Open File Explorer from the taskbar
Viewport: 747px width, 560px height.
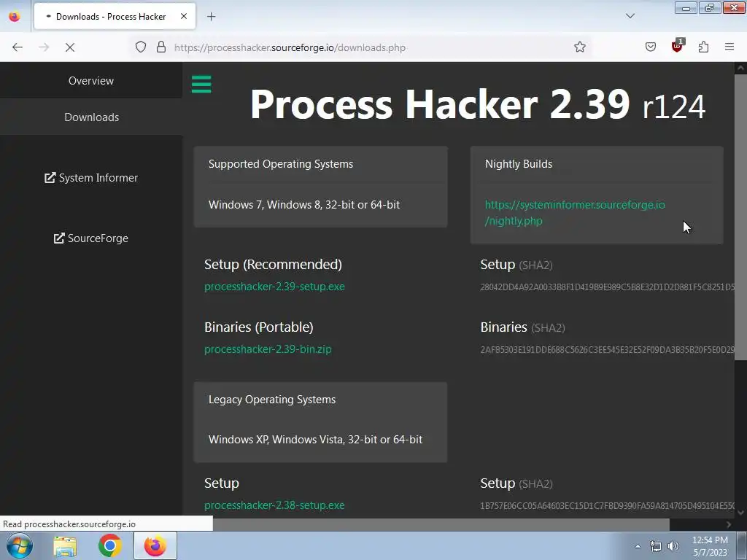[x=65, y=546]
